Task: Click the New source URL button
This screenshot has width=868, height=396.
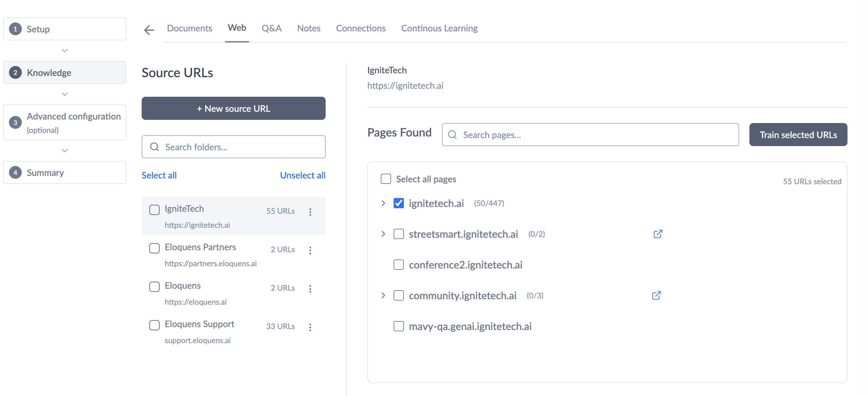Action: (234, 108)
